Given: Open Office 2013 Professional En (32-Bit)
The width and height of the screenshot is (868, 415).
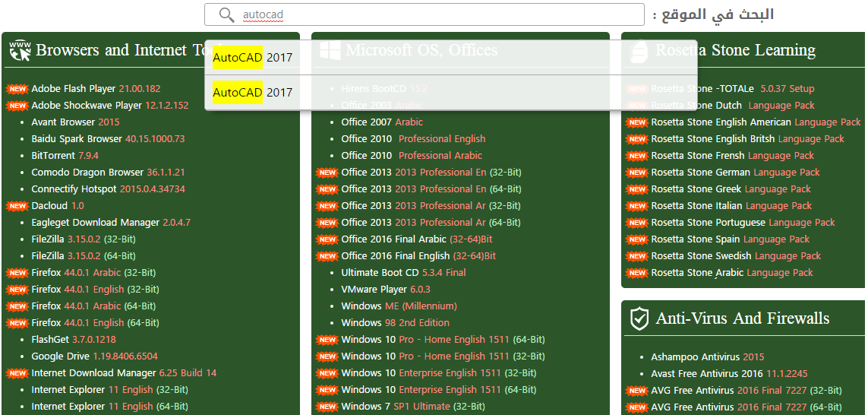Looking at the screenshot, I should (x=431, y=173).
